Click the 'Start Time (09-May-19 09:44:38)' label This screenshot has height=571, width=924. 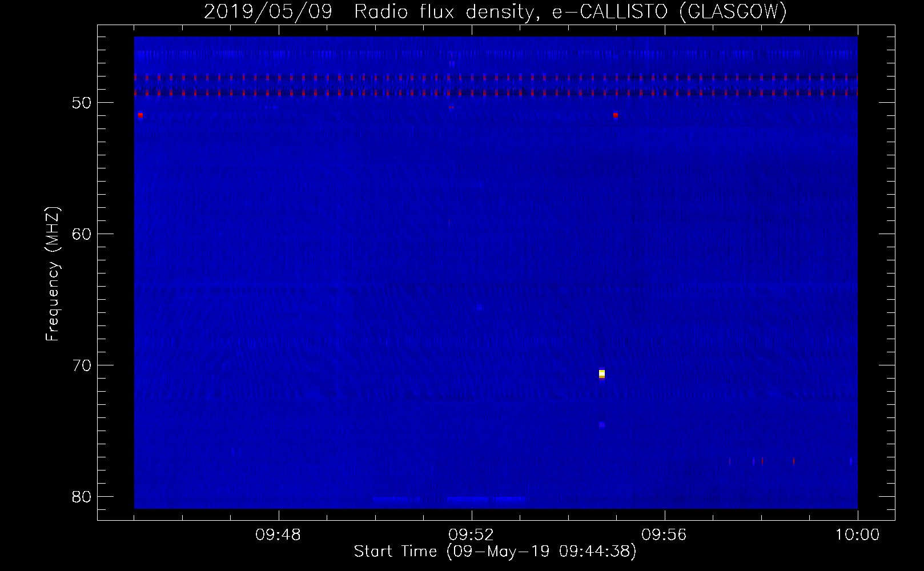[x=495, y=552]
